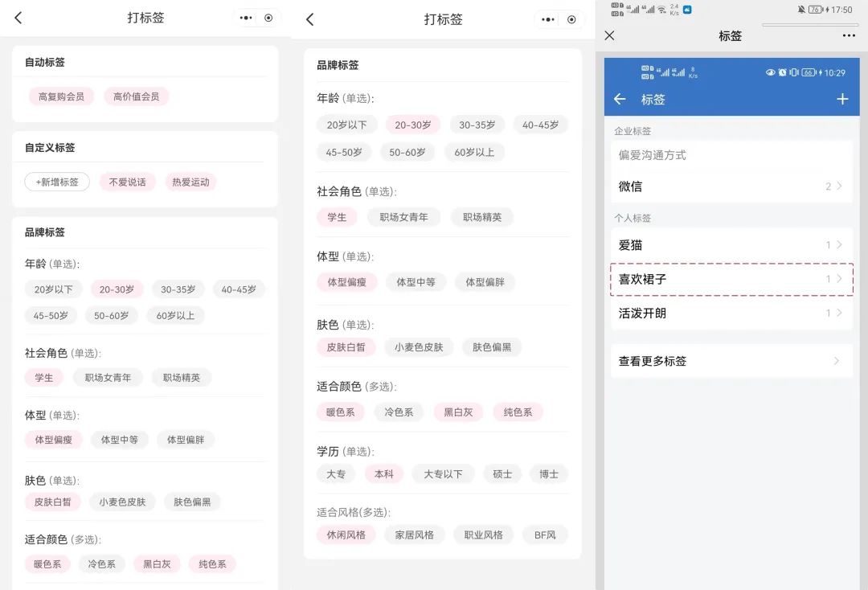Choose 60岁以上 age in middle panel
Viewport: 868px width, 590px height.
coord(474,152)
